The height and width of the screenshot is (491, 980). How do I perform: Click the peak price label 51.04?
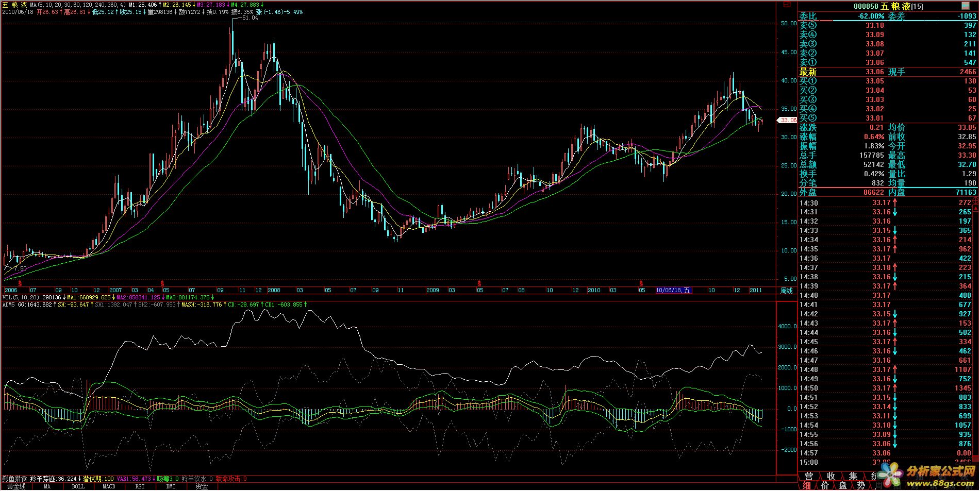tap(250, 18)
